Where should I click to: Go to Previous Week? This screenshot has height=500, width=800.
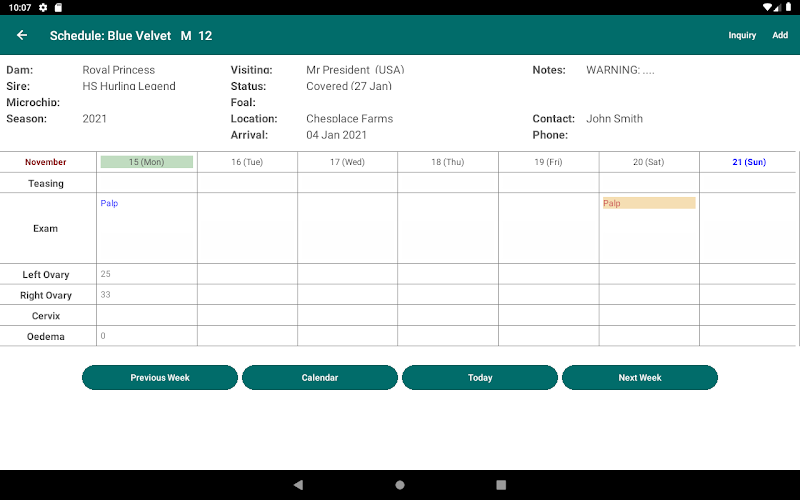tap(160, 378)
